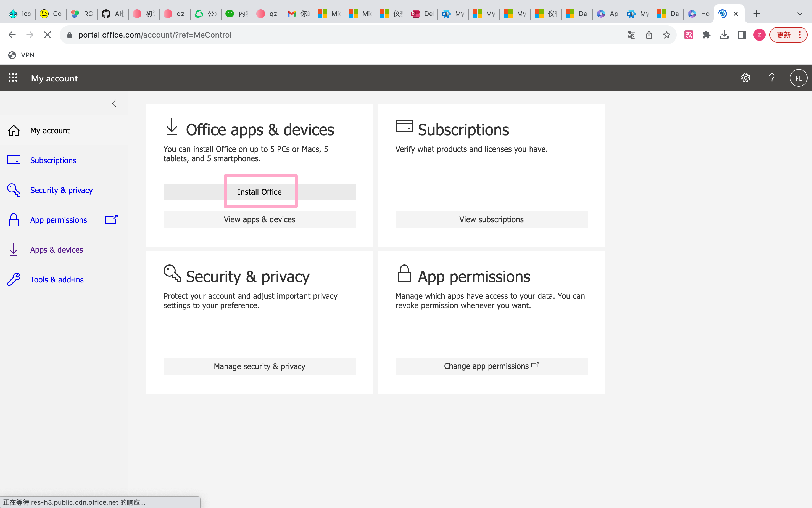The image size is (812, 508).
Task: Click the lock icon beside App permissions
Action: pyautogui.click(x=14, y=220)
